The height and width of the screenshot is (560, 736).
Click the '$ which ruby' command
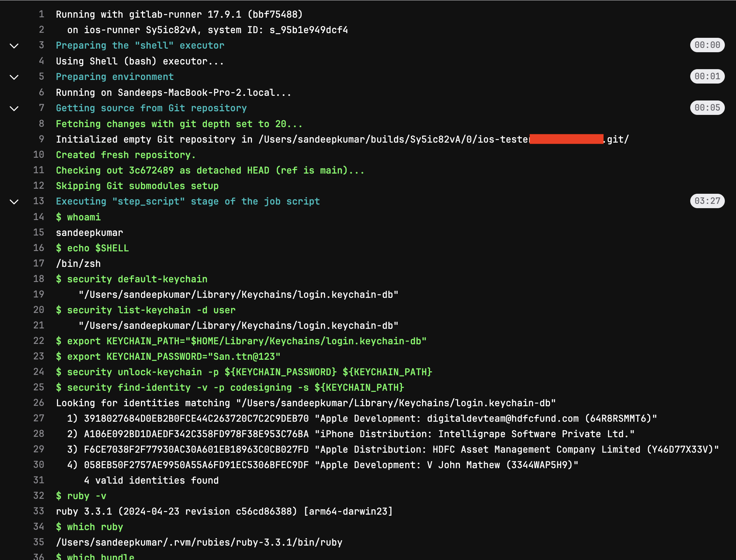coord(89,527)
